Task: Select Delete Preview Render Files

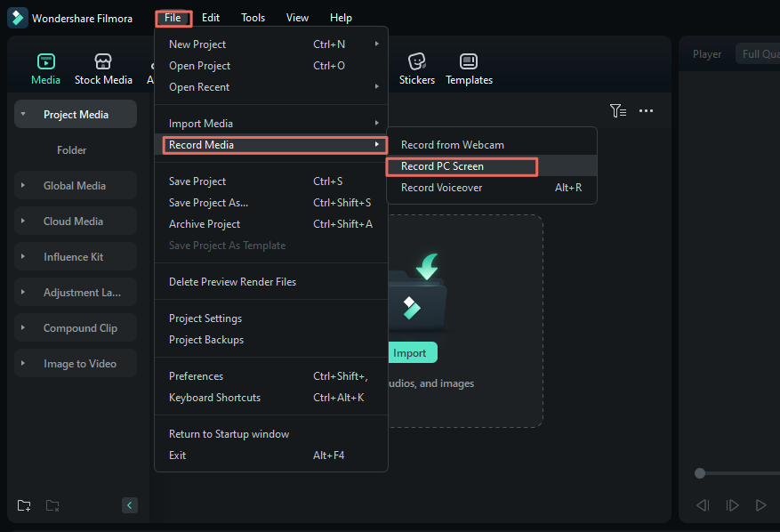Action: pyautogui.click(x=271, y=282)
